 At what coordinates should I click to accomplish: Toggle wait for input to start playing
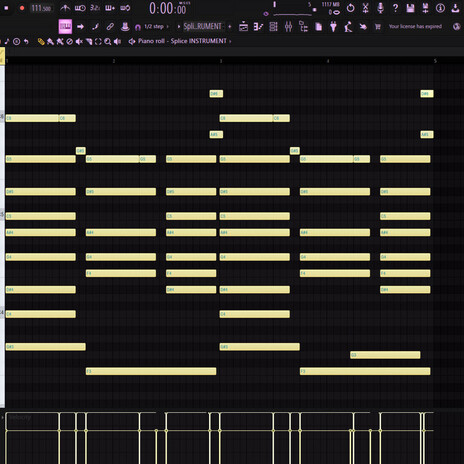(80, 8)
